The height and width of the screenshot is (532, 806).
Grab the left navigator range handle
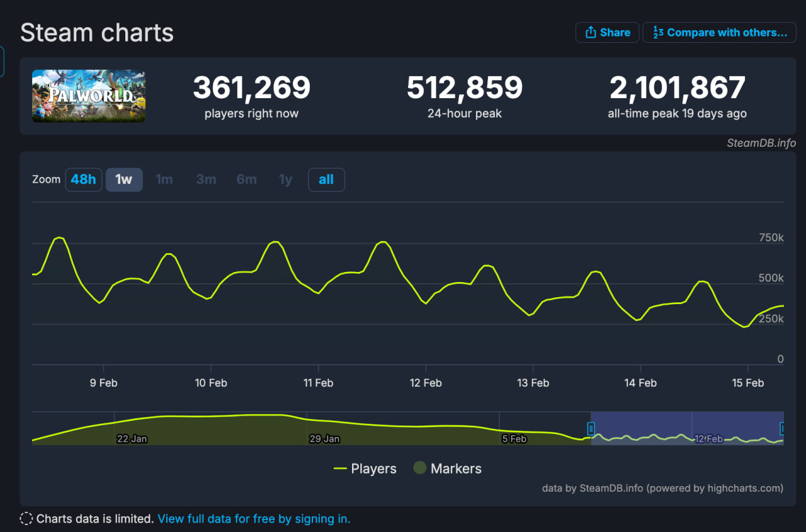[591, 429]
